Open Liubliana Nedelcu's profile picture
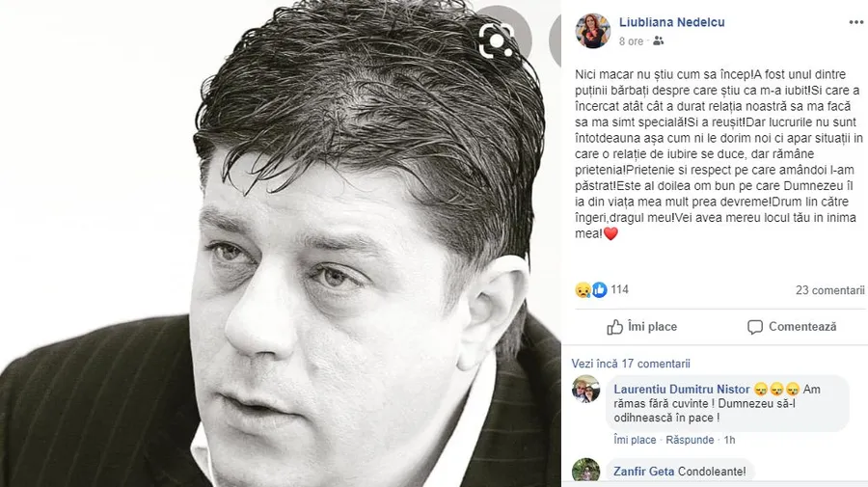The image size is (868, 487). (592, 31)
